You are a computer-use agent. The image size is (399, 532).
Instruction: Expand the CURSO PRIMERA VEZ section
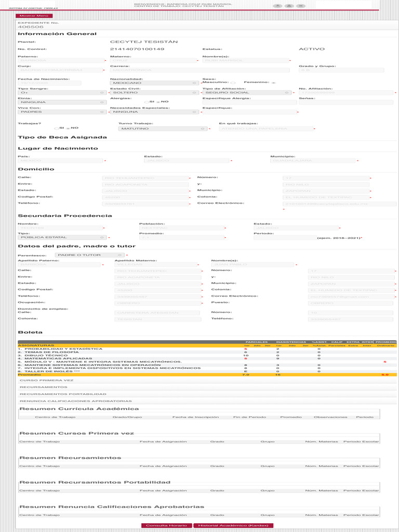click(207, 380)
